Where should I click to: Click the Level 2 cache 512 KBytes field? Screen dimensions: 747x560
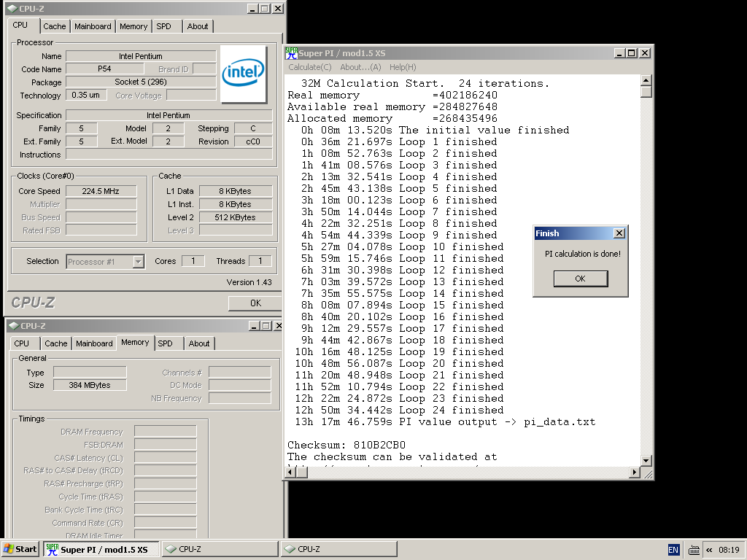pyautogui.click(x=236, y=217)
